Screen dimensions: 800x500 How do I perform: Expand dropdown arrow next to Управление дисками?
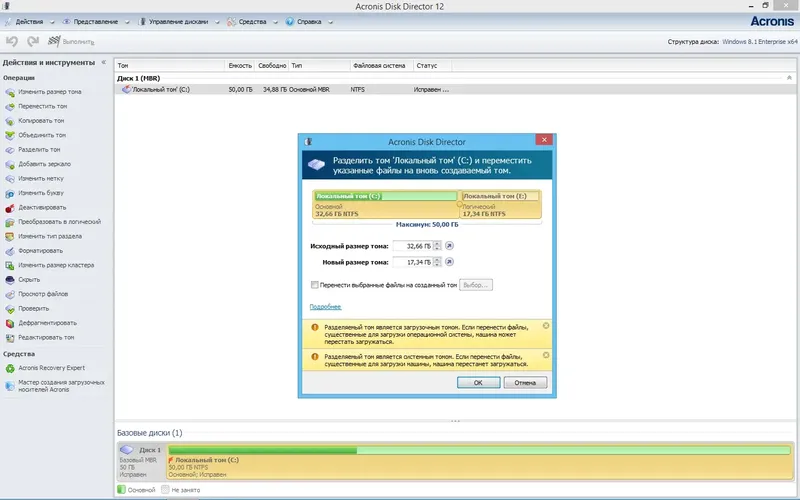tap(217, 22)
